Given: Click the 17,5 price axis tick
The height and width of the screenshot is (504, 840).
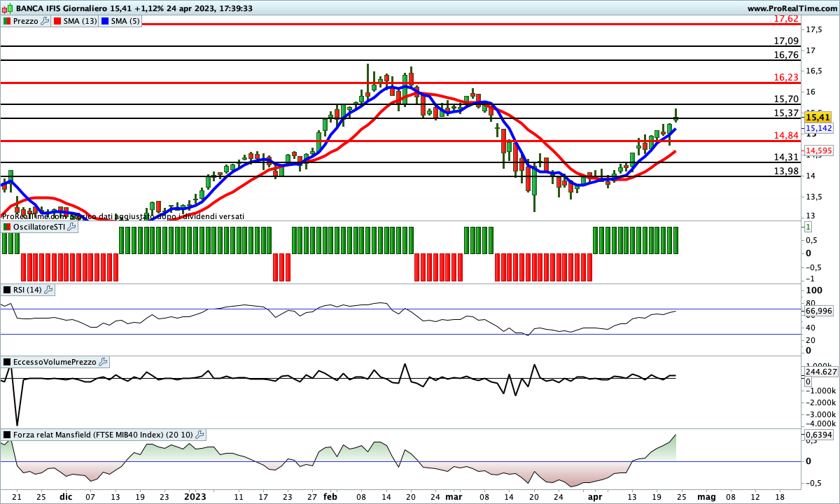Looking at the screenshot, I should click(813, 30).
